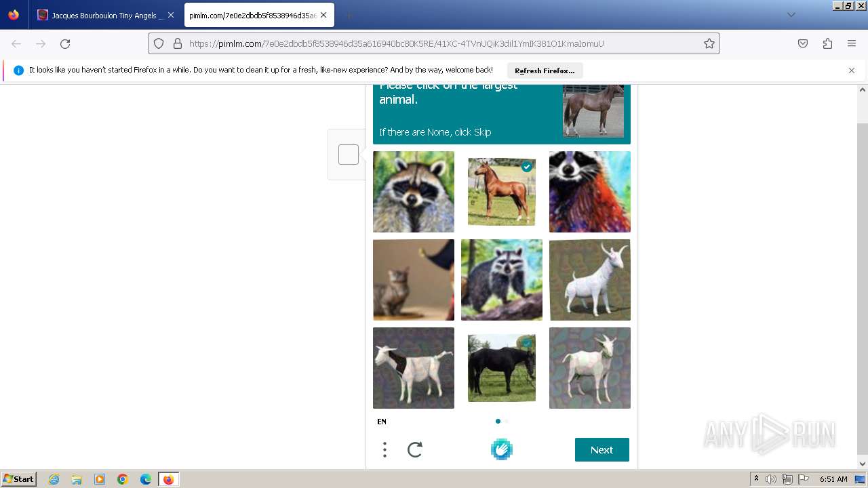Close Jacques Bourboulon Tiny Angels tab
This screenshot has height=488, width=868.
point(170,15)
